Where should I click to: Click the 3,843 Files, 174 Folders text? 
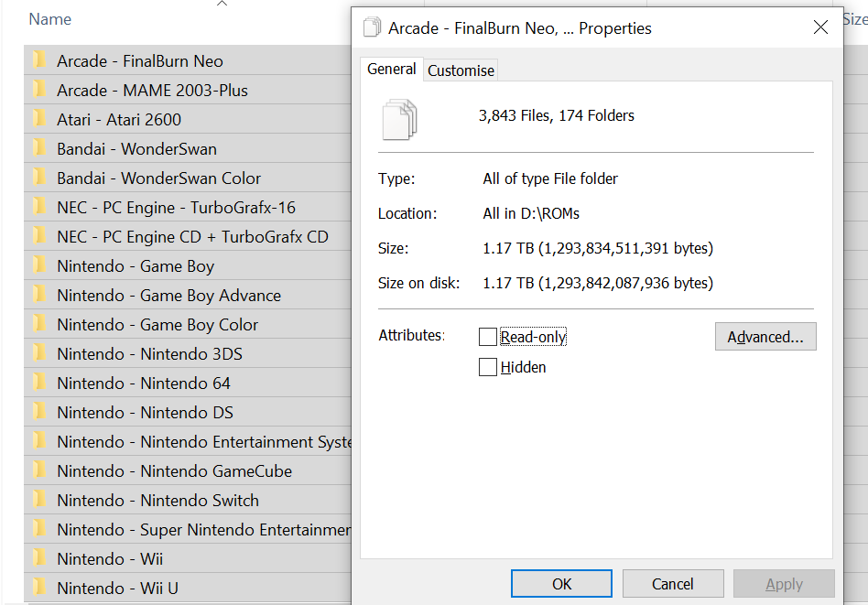click(x=557, y=115)
